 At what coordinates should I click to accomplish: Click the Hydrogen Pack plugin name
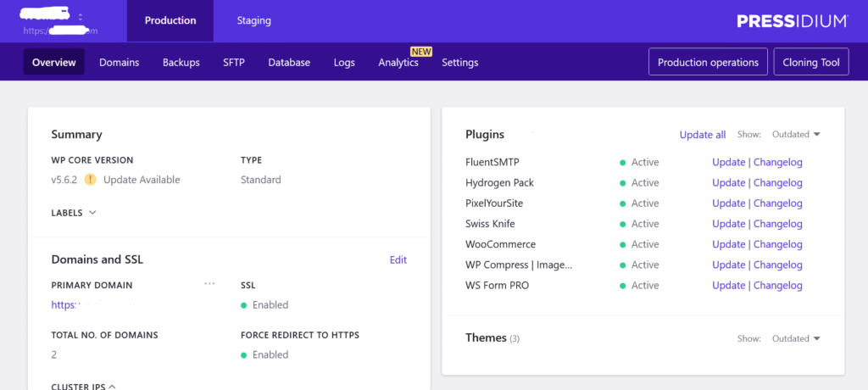click(x=500, y=183)
